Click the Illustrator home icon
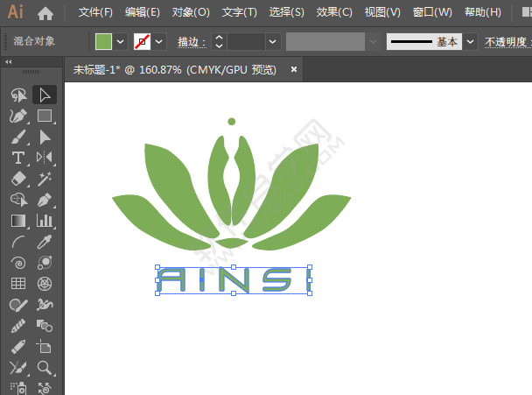This screenshot has width=532, height=395. coord(45,13)
